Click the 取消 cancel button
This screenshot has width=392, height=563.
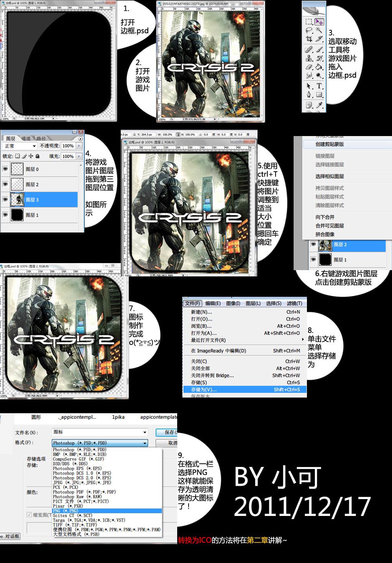point(167,443)
